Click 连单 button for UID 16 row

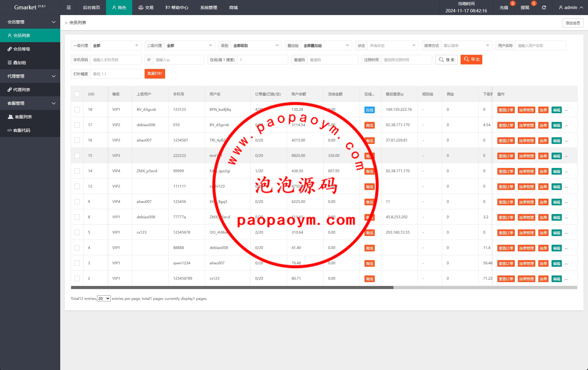[543, 141]
